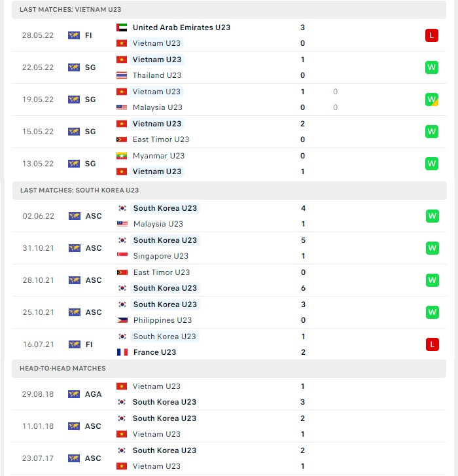Select Last Matches: South Korea U23 header
Screen dimensions: 458x476
coord(230,191)
